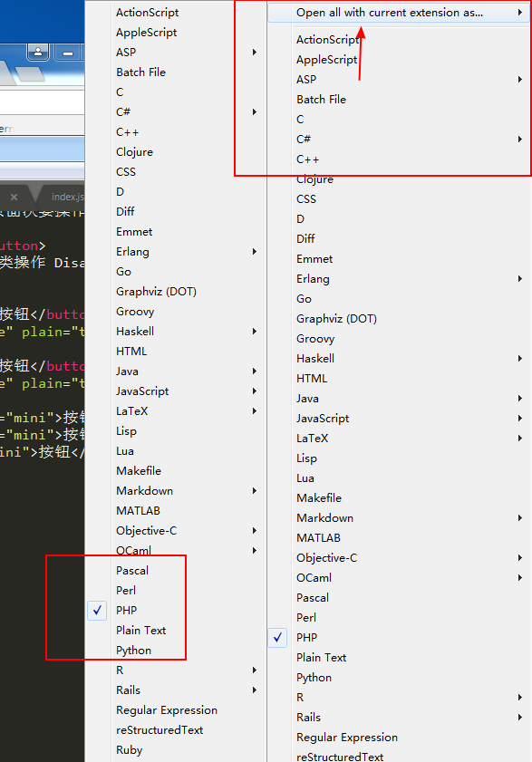The width and height of the screenshot is (532, 762).
Task: Switch to the index.js editor tab
Action: [68, 197]
